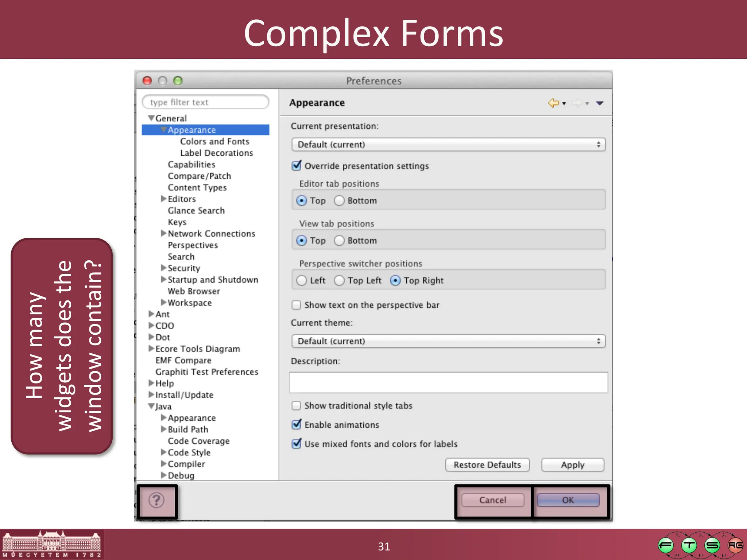Toggle Override presentation settings checkbox
The width and height of the screenshot is (747, 560).
(297, 166)
